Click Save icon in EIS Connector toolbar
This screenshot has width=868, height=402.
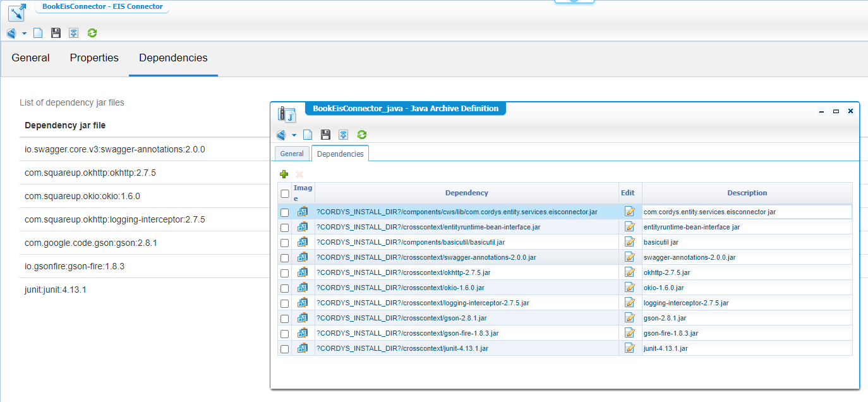click(x=56, y=33)
